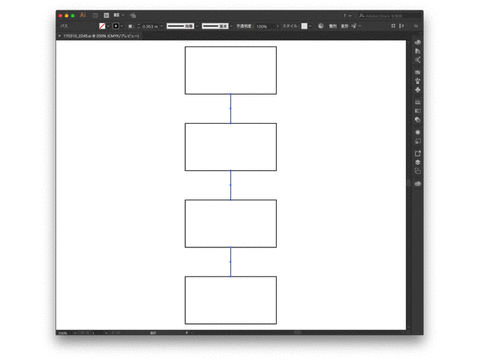Image resolution: width=480 pixels, height=360 pixels.
Task: Open the Gradient panel icon
Action: 418,111
